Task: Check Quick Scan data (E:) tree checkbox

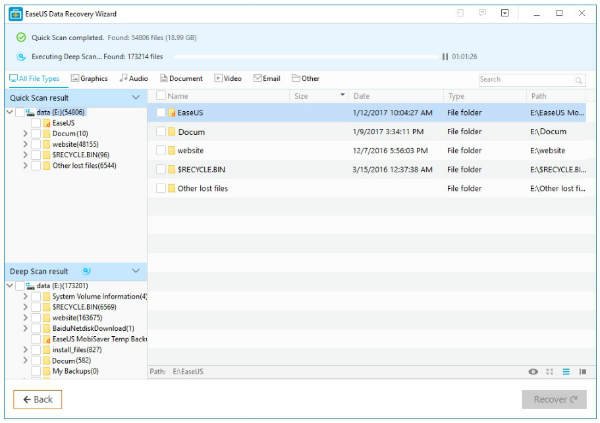Action: (20, 112)
